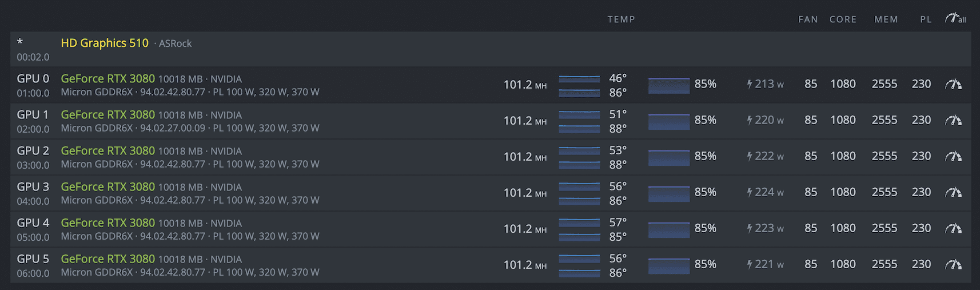The width and height of the screenshot is (980, 290).
Task: Click GPU 1 fan speed bar
Action: 668,121
